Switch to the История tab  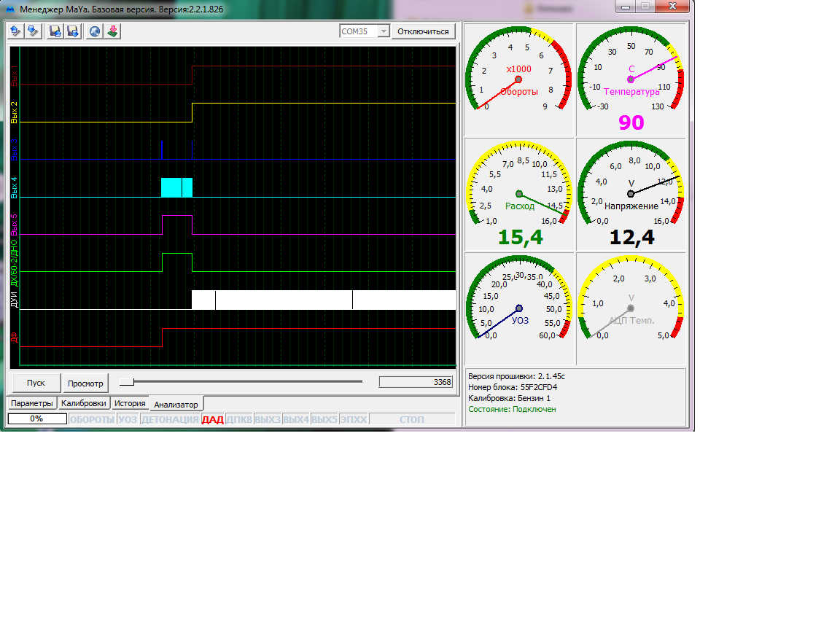130,403
